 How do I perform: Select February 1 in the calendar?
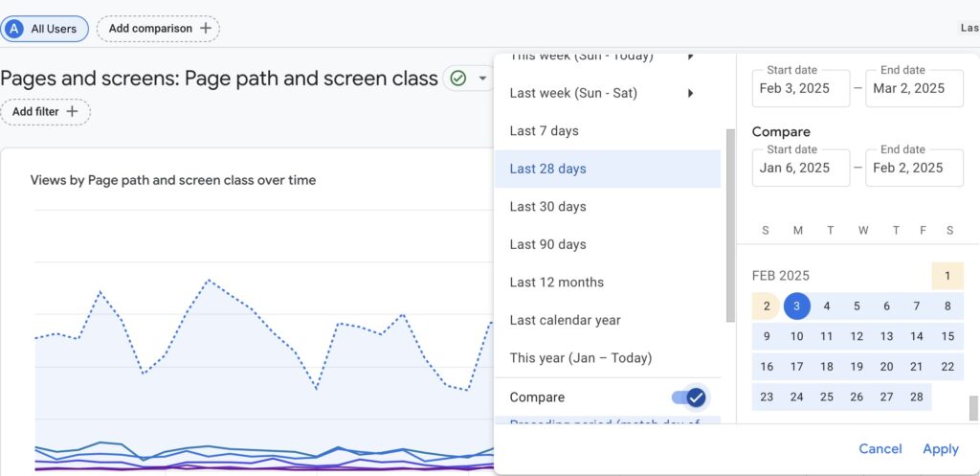click(947, 276)
